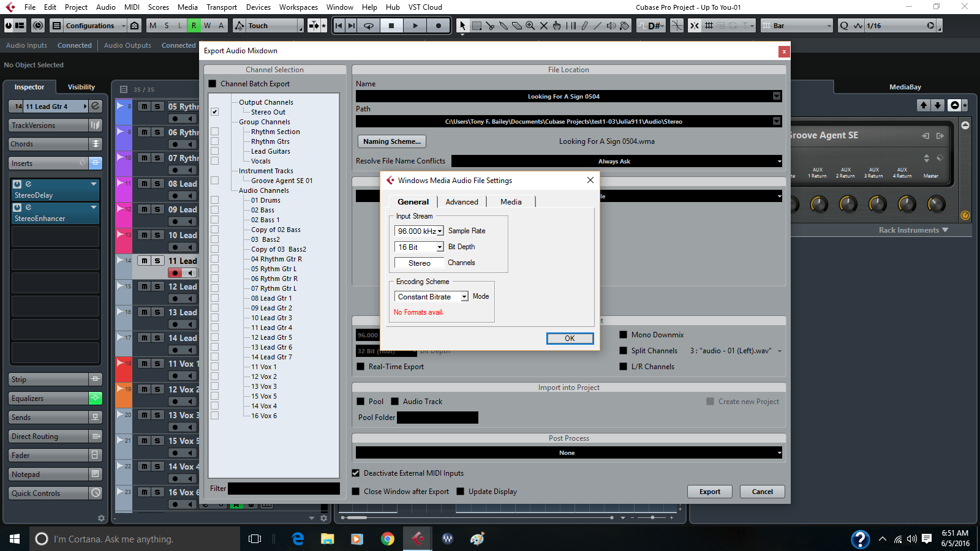Mute all tracks with global M button
The image size is (980, 551).
click(153, 26)
